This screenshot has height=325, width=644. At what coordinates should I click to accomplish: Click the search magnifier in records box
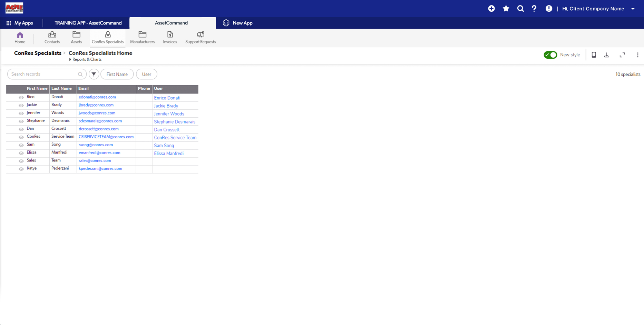coord(80,74)
